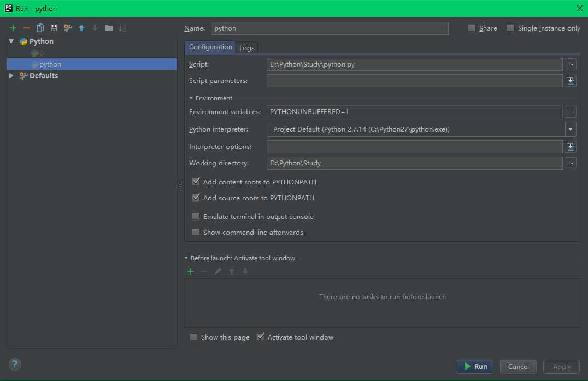Move the Before launch task up

coord(232,271)
